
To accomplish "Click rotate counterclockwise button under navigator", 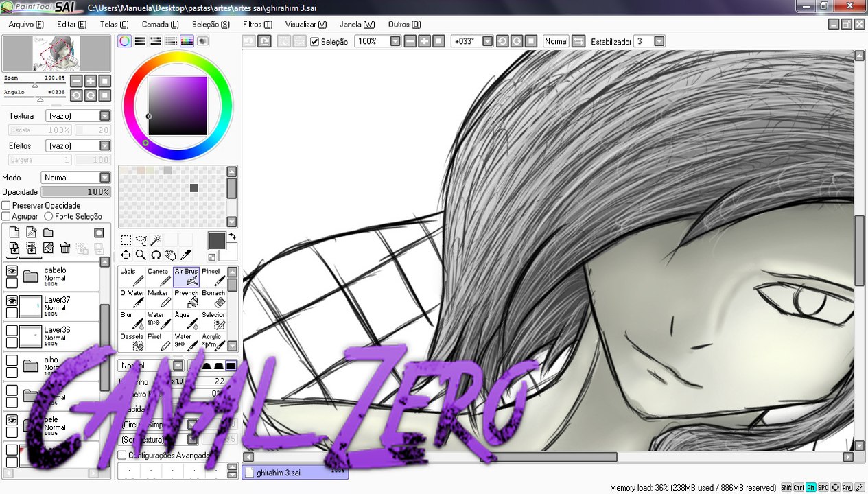I will [76, 95].
